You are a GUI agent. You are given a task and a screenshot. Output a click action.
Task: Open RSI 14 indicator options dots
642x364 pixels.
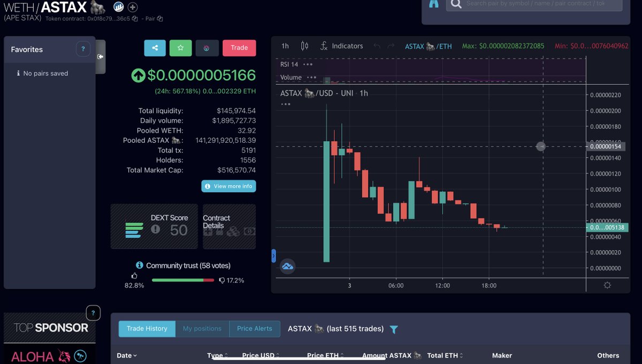point(308,64)
